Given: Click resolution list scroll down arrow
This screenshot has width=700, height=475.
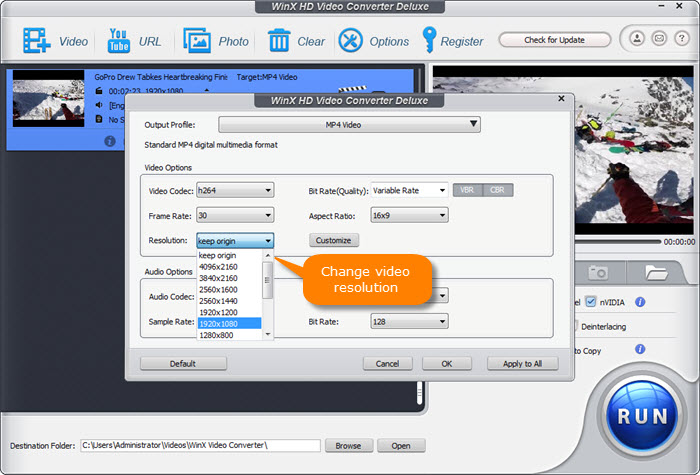Looking at the screenshot, I should click(x=268, y=334).
